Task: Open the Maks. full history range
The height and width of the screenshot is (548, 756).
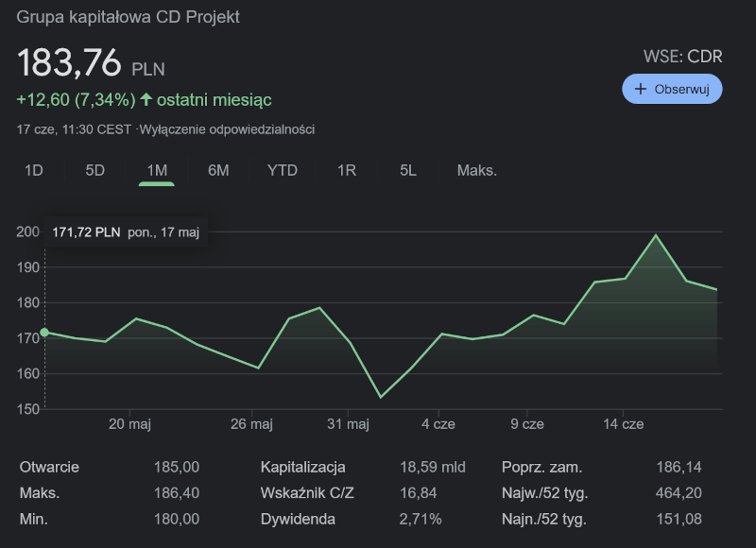Action: coord(476,170)
